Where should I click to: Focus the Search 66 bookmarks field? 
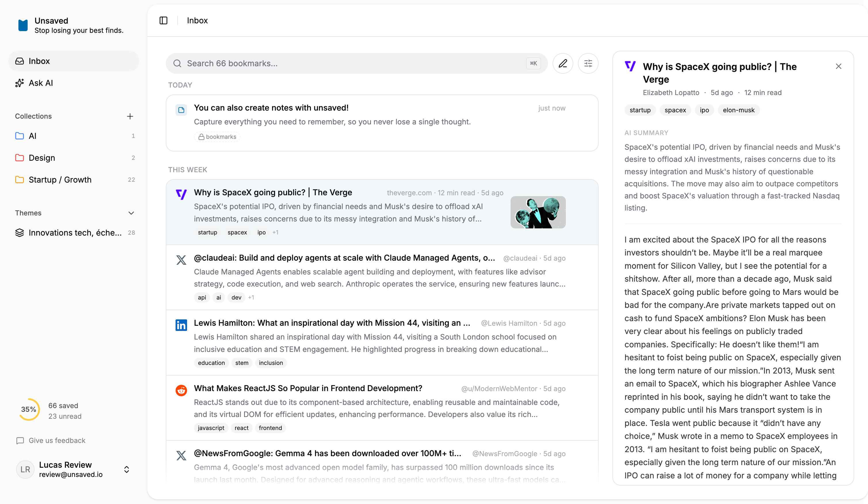(357, 63)
